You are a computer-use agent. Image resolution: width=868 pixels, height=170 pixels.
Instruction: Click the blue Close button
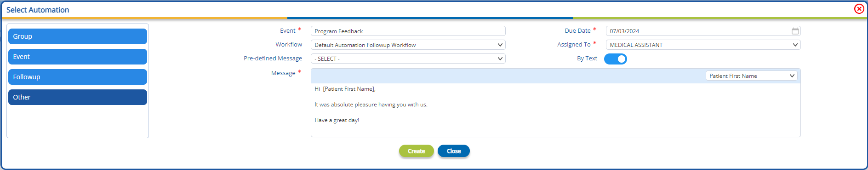tap(454, 151)
